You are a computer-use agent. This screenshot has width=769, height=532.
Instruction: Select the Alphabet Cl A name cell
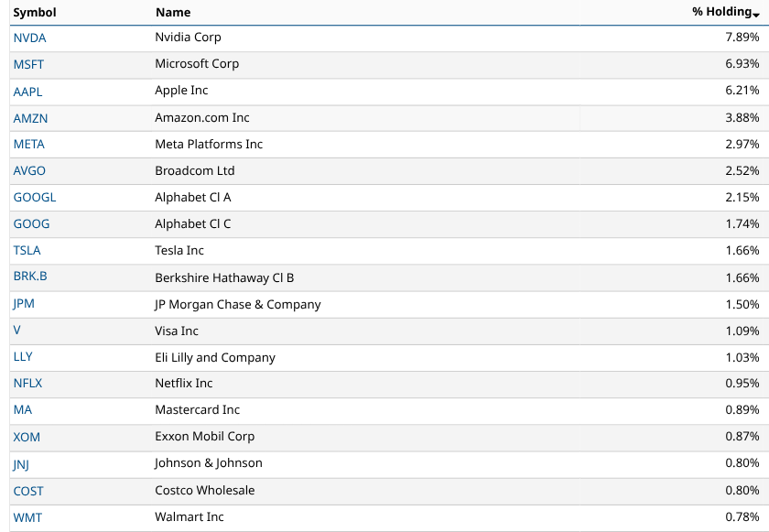(x=365, y=197)
